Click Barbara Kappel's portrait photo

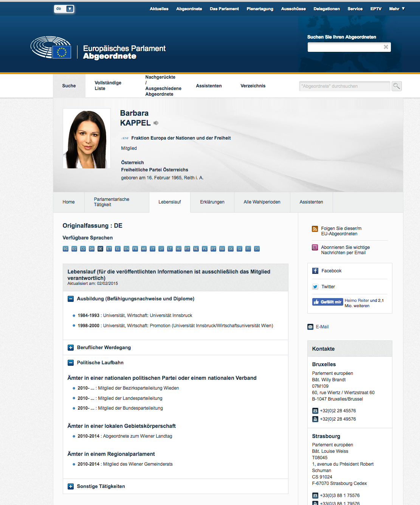(87, 138)
